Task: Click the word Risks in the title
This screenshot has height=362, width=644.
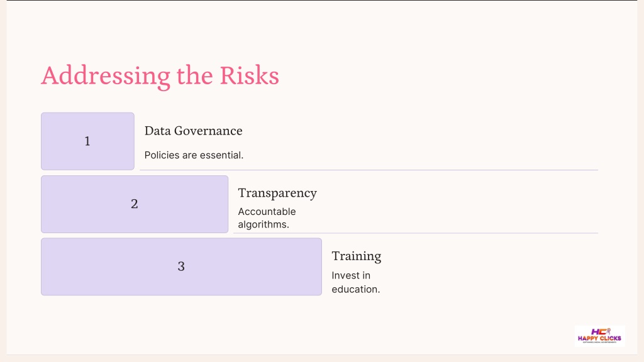Action: 249,75
